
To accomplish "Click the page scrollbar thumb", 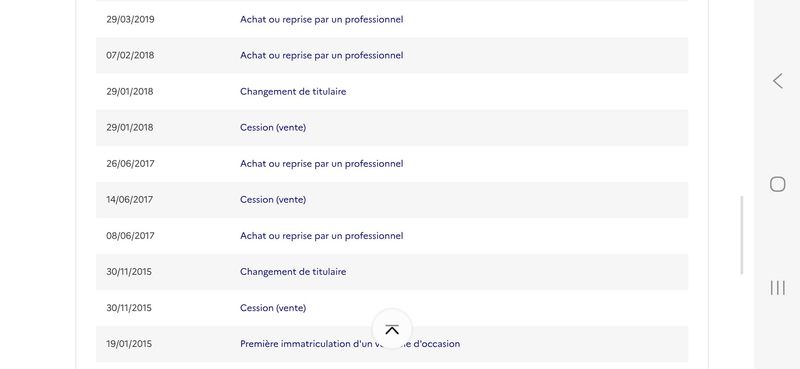I will pyautogui.click(x=742, y=235).
